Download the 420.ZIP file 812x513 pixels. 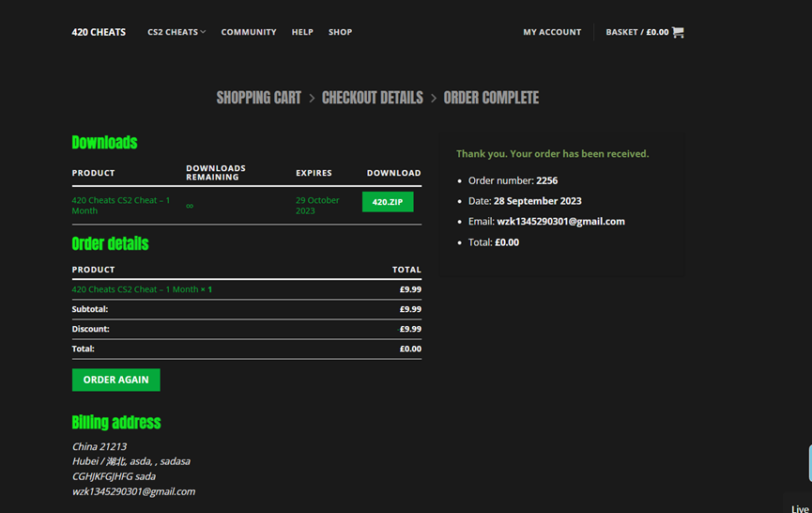tap(388, 202)
